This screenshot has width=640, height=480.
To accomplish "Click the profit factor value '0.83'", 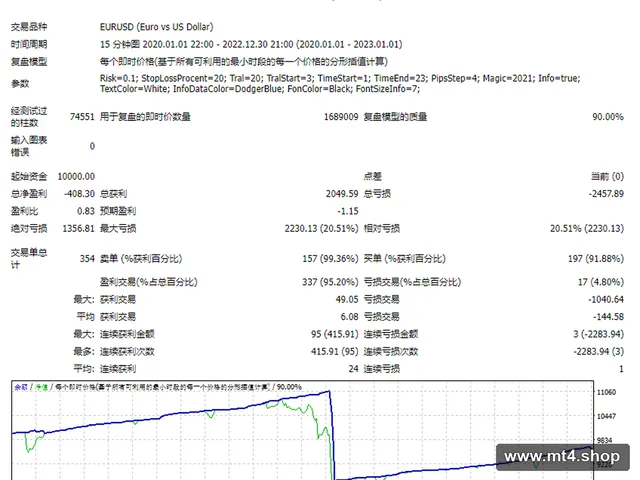I will 86,211.
